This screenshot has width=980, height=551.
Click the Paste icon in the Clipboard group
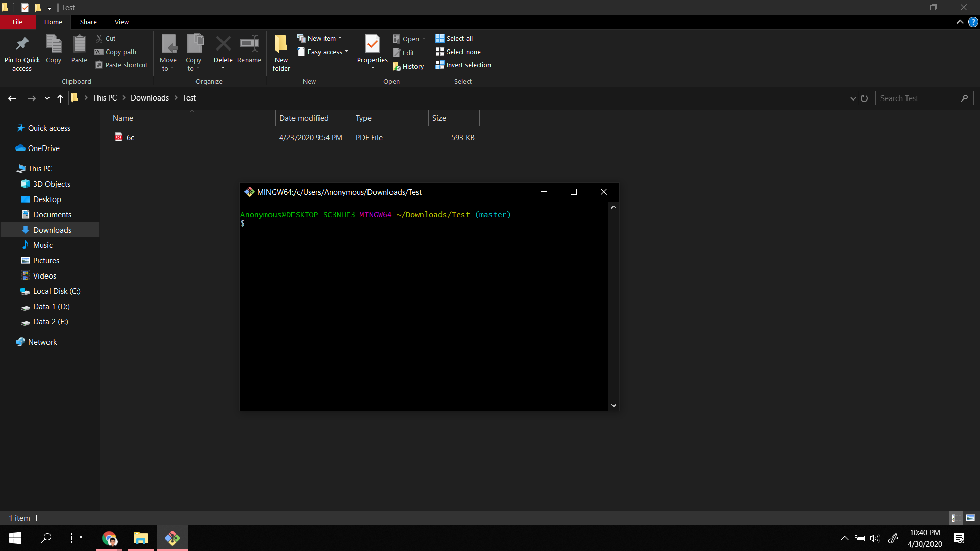[79, 44]
